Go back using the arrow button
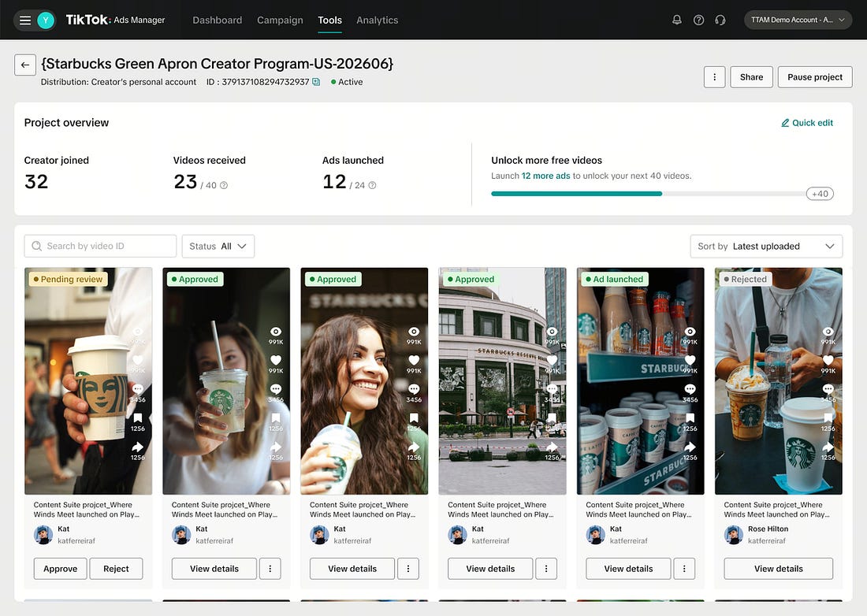Screen dimensions: 867x616 pyautogui.click(x=25, y=65)
